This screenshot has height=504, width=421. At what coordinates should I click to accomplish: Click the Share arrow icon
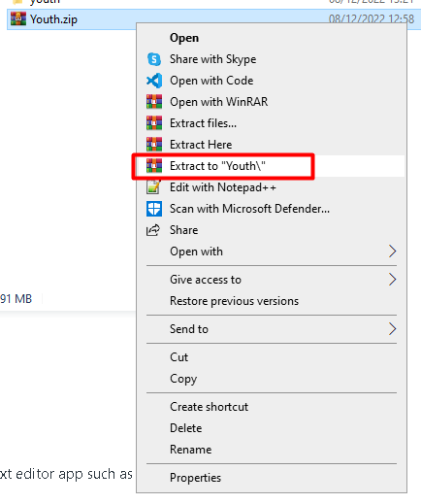point(153,230)
